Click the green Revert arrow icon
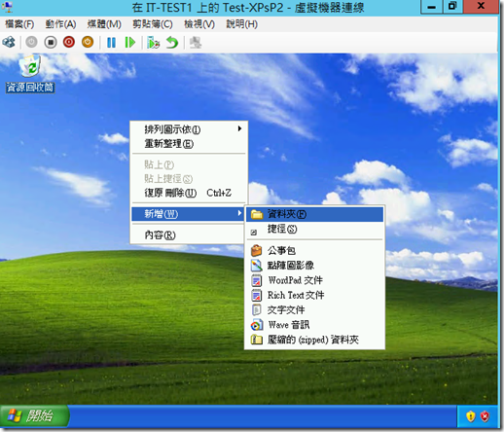This screenshot has width=504, height=432. click(x=172, y=43)
